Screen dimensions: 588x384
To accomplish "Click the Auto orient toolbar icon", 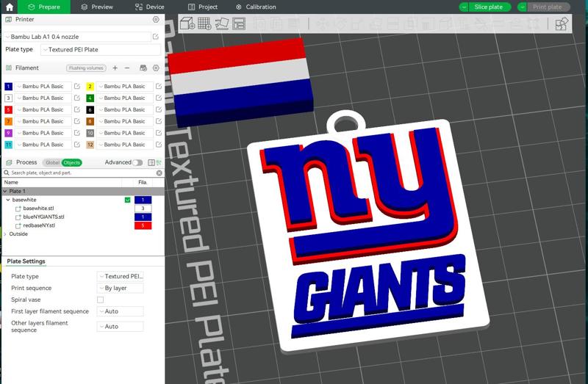I will click(x=222, y=23).
